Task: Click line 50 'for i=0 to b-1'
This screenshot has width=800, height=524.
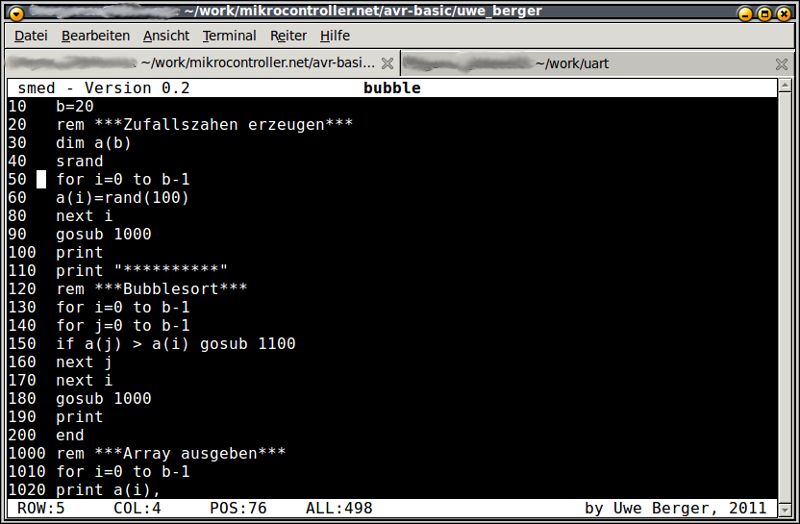Action: pos(99,179)
